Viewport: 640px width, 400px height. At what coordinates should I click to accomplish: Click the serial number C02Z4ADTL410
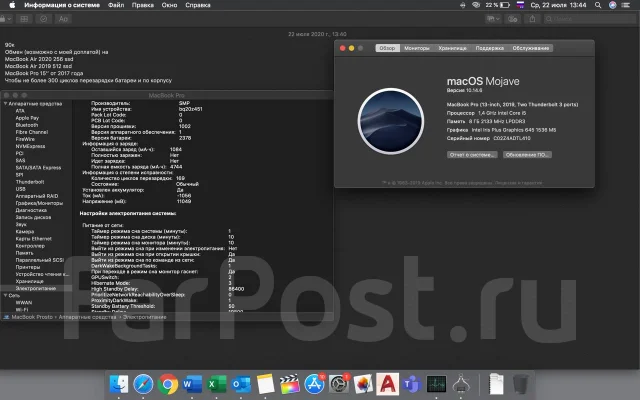point(512,138)
